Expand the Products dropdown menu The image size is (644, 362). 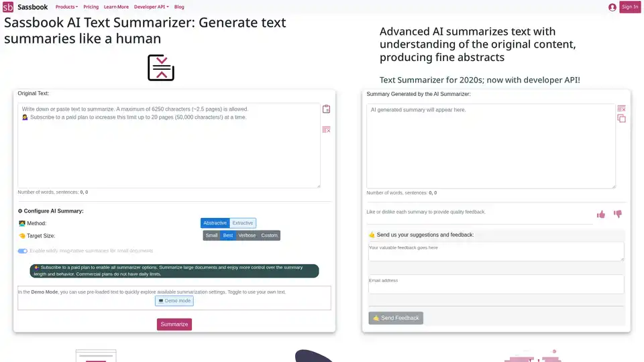[66, 7]
